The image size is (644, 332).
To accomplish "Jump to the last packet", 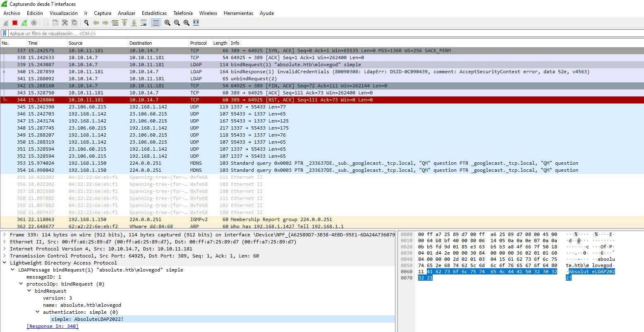I will [134, 23].
